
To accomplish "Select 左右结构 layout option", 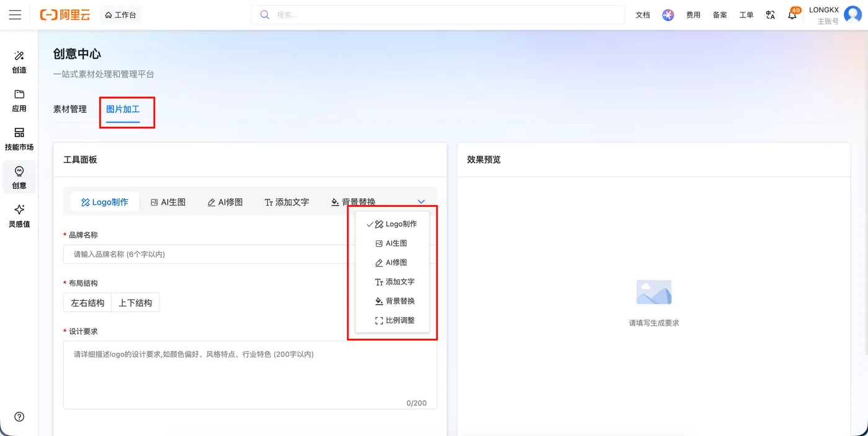I will tap(87, 303).
